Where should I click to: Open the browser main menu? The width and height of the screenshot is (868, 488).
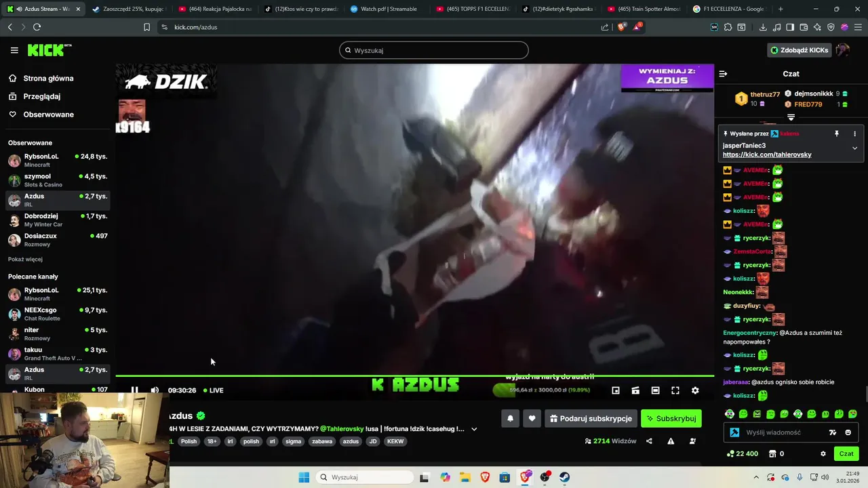coord(858,27)
